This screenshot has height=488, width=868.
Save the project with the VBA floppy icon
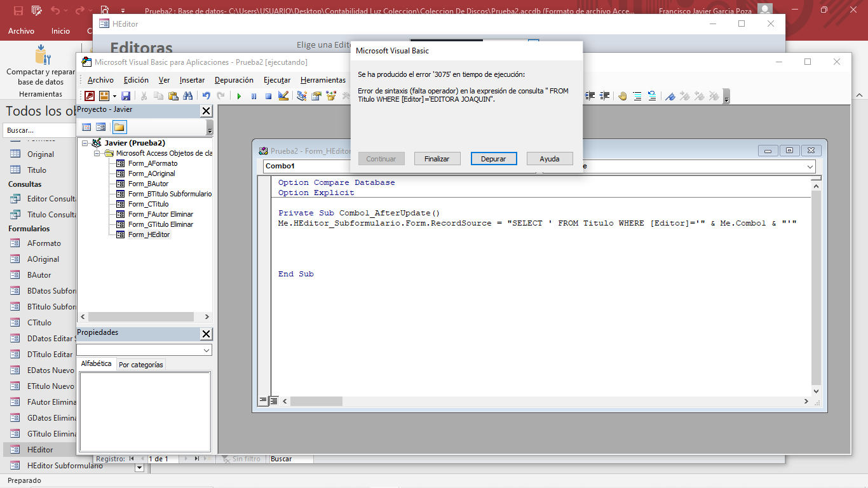click(126, 96)
